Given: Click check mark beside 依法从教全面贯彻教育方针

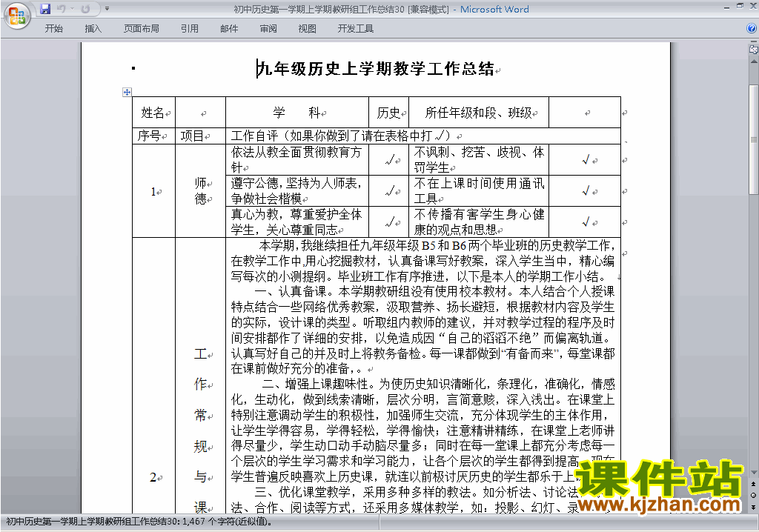Looking at the screenshot, I should tap(390, 160).
